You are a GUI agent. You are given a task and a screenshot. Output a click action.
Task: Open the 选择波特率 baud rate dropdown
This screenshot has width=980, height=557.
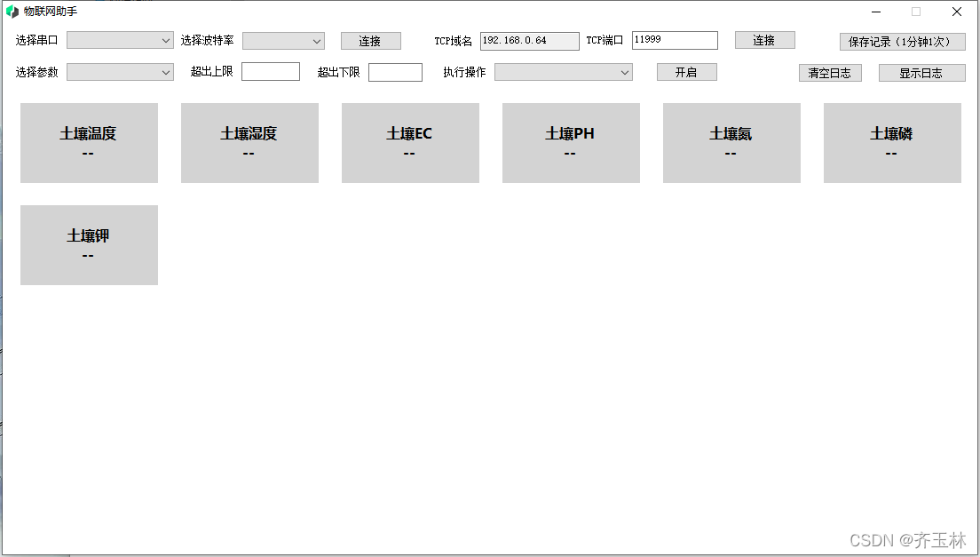pyautogui.click(x=282, y=40)
